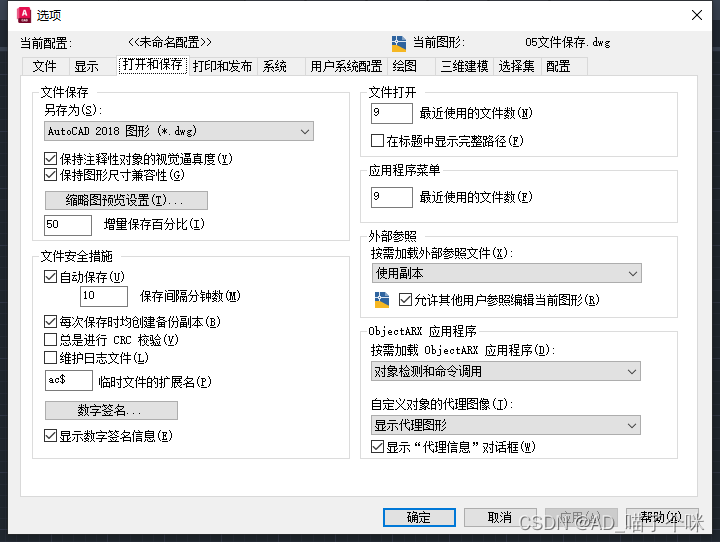Image resolution: width=720 pixels, height=542 pixels.
Task: Click 应用程序菜单 最近使用的文件数 field
Action: [x=392, y=197]
